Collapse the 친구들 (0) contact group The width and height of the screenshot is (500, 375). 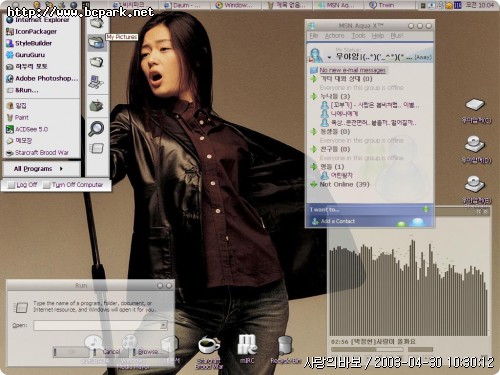click(x=313, y=149)
